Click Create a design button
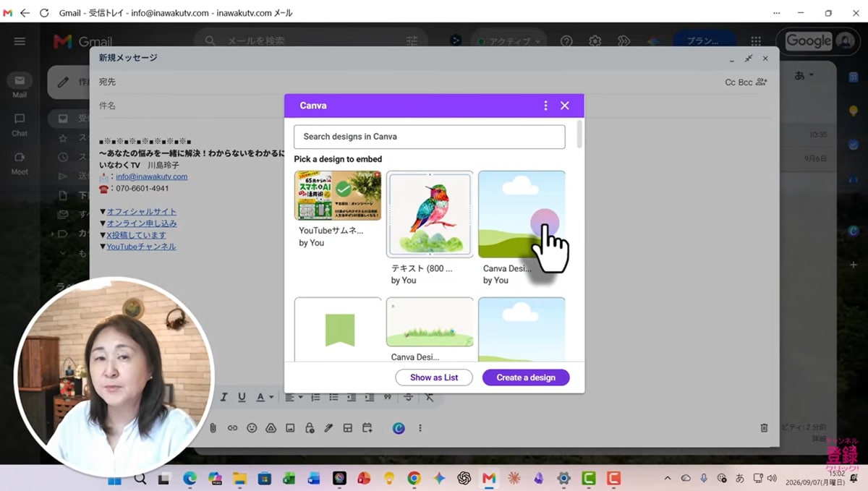 pos(526,377)
